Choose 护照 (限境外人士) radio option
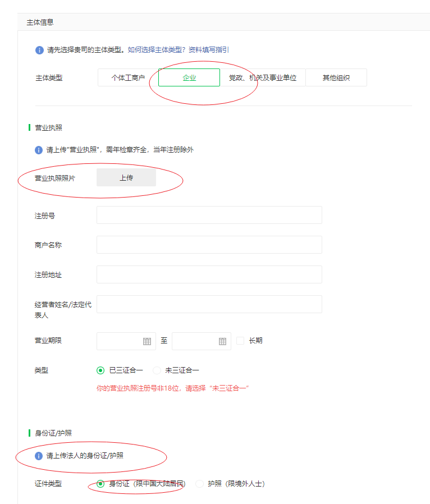The height and width of the screenshot is (504, 430). point(199,484)
